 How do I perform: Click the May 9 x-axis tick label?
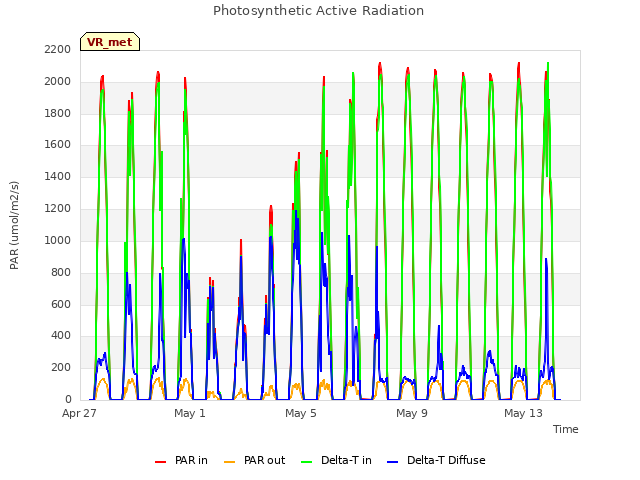[x=412, y=413]
